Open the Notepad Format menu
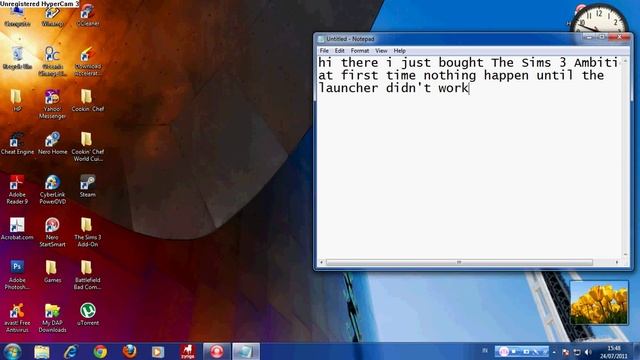Image resolution: width=640 pixels, height=360 pixels. click(360, 51)
